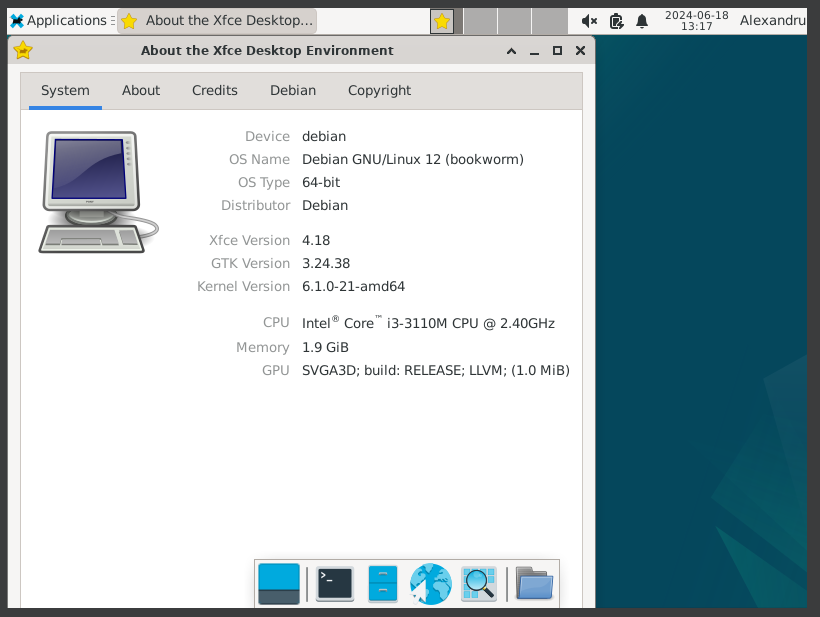
Task: Open the Terminal emulator from the dock
Action: 334,584
